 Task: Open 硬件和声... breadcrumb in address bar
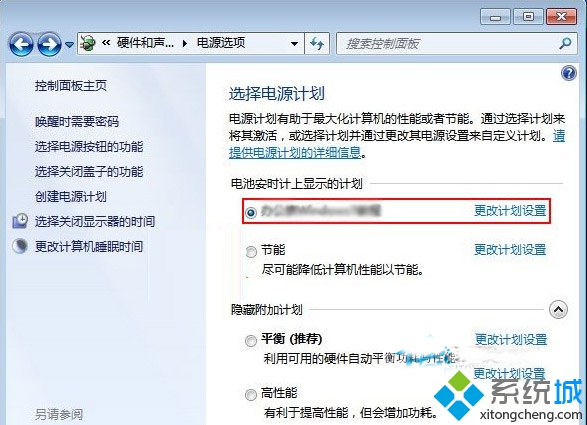coord(145,43)
